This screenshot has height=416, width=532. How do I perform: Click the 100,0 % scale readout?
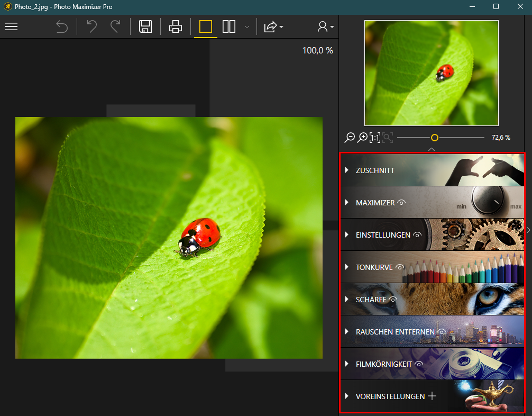pyautogui.click(x=318, y=51)
